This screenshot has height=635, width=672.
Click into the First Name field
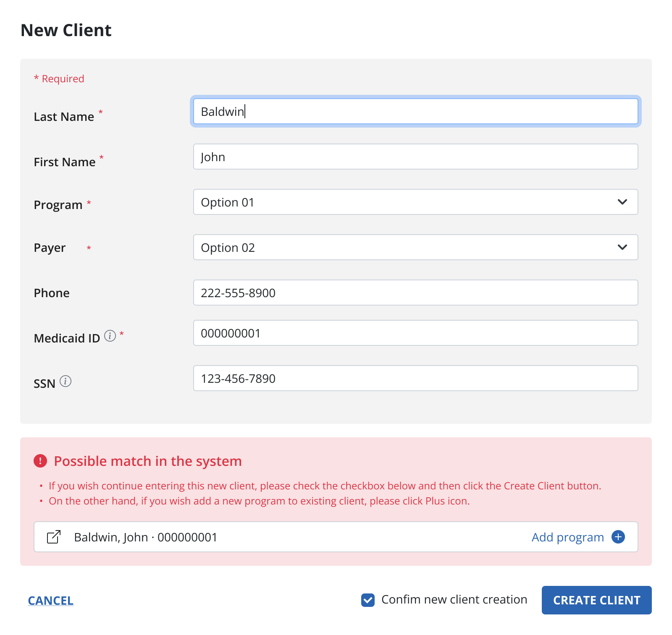coord(415,157)
